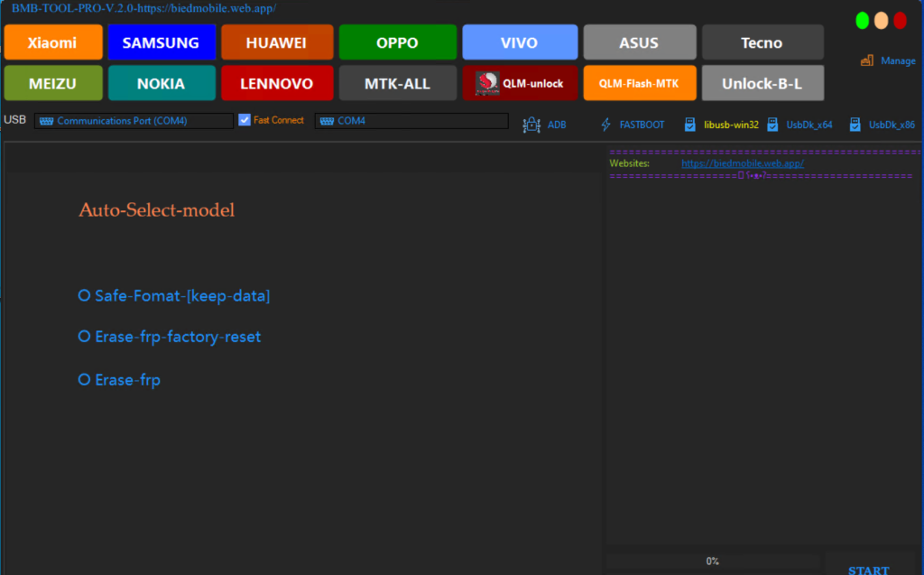Open the ADB connection tool
924x575 pixels.
coord(546,124)
